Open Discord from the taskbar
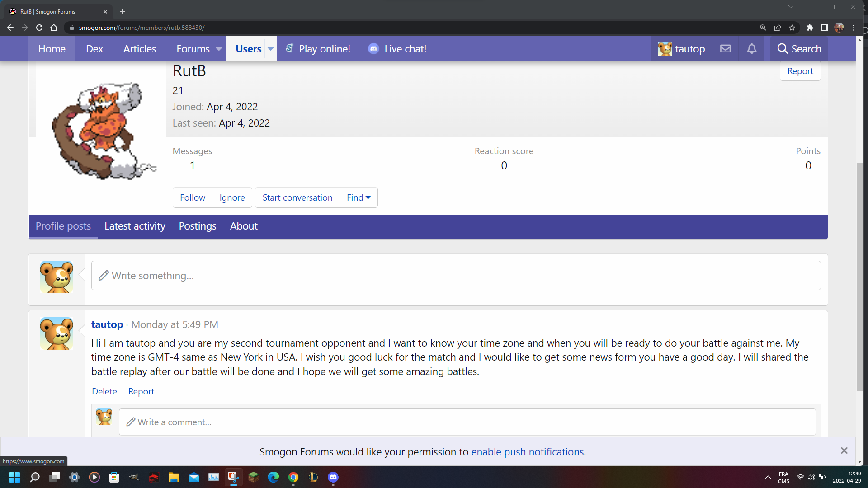 [x=333, y=477]
